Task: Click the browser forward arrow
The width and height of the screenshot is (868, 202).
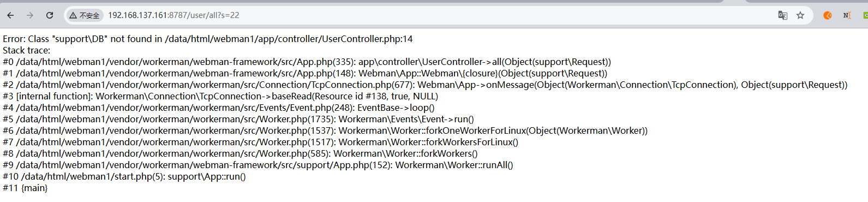Action: (30, 15)
